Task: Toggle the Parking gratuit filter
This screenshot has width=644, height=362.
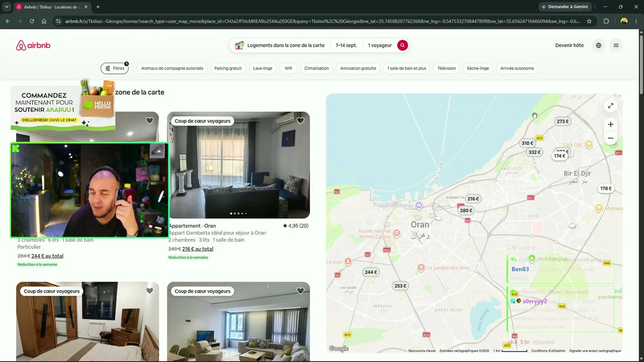Action: coord(228,68)
